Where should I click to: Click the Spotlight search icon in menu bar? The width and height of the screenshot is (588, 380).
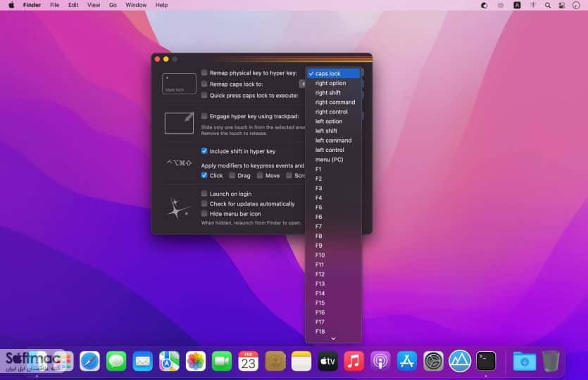tap(547, 5)
